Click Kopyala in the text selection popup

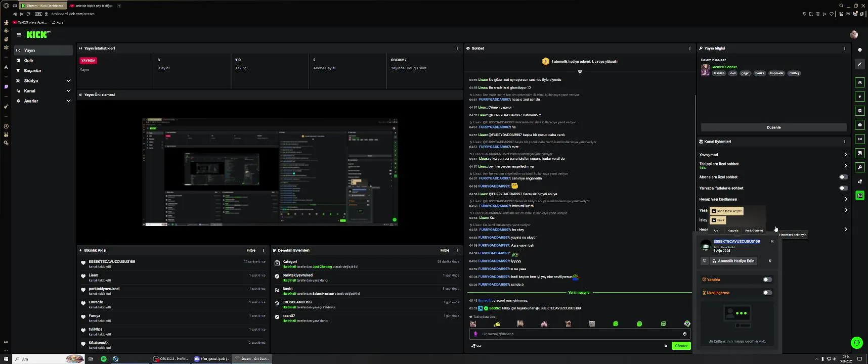(x=733, y=231)
